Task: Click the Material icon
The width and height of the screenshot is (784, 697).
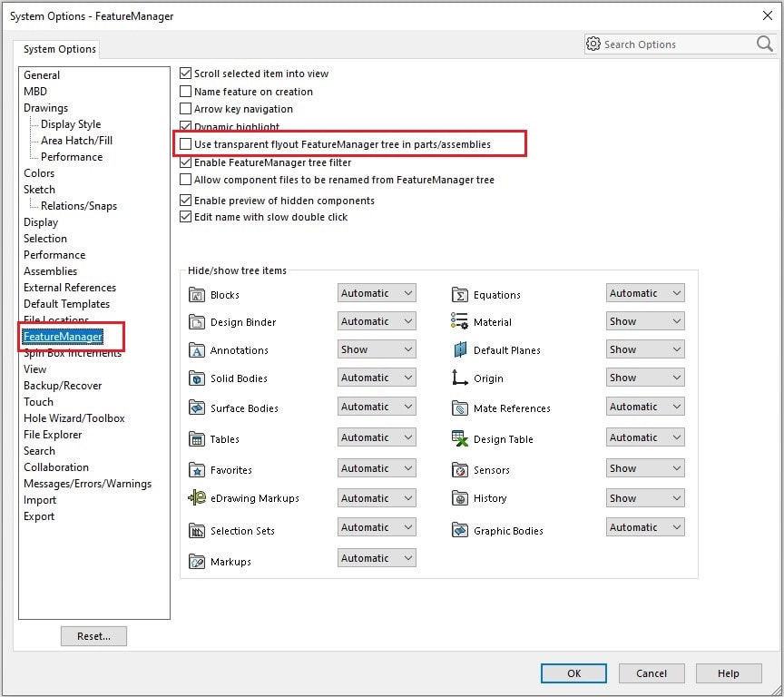Action: 459,321
